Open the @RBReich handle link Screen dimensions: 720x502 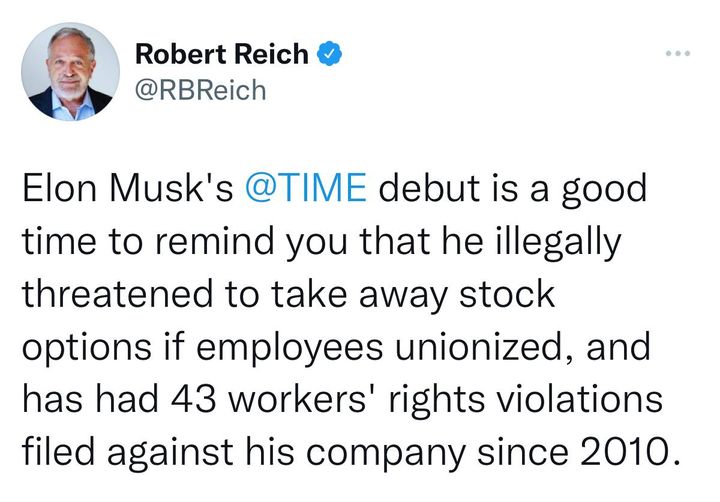click(x=200, y=91)
